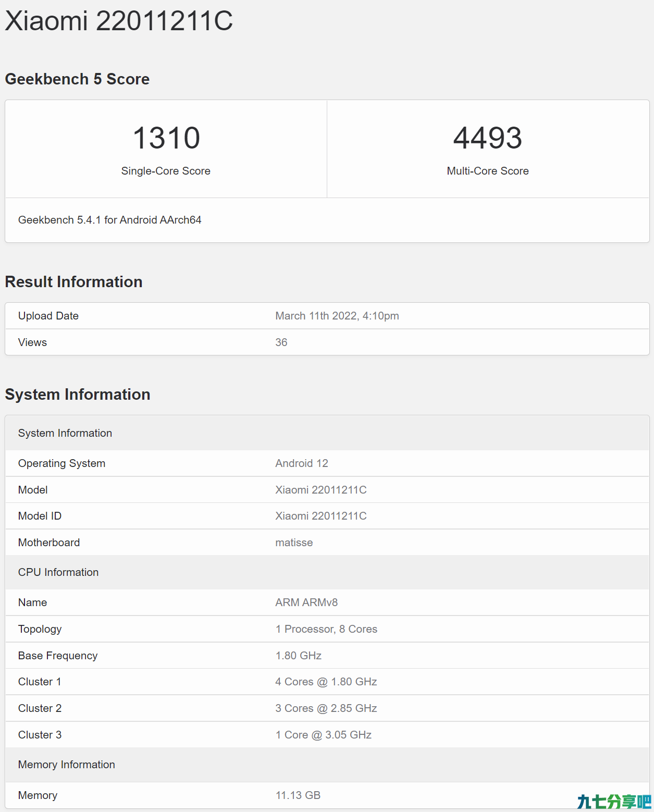Select the Android 12 value
Viewport: 654px width, 812px height.
coord(302,463)
